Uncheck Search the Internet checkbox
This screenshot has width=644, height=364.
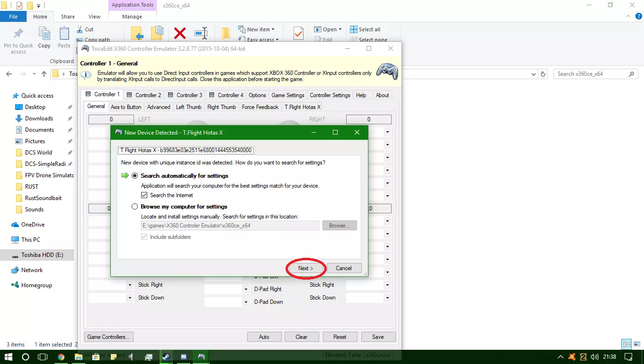coord(144,195)
